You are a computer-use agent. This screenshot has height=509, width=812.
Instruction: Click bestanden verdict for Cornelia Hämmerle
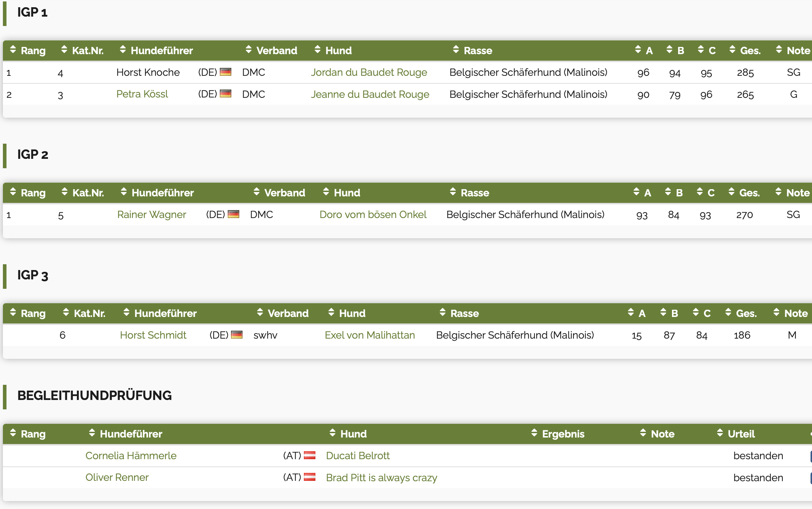(759, 456)
